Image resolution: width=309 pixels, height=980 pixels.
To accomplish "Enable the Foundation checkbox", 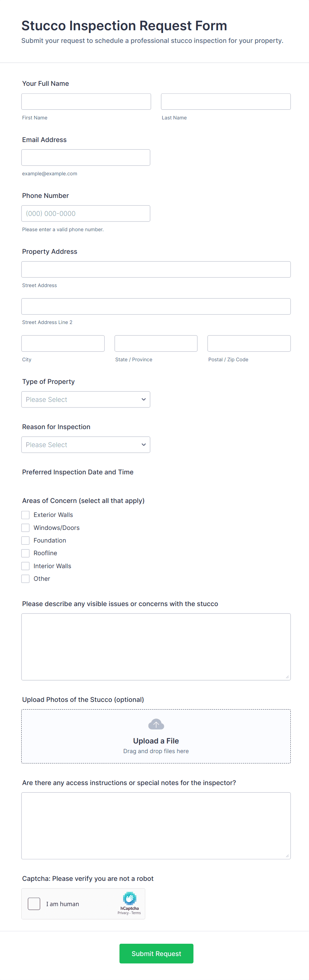I will tap(26, 540).
